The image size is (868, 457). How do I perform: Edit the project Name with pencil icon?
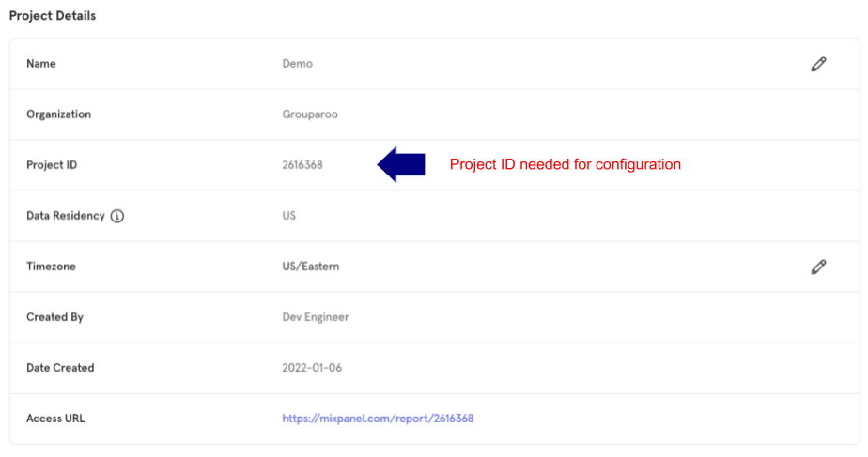tap(818, 64)
